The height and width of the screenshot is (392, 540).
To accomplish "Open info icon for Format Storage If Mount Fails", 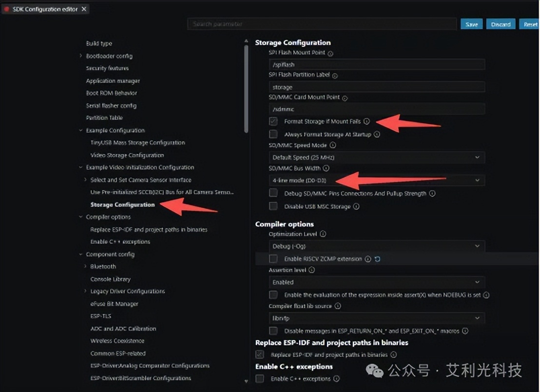I will pos(366,121).
